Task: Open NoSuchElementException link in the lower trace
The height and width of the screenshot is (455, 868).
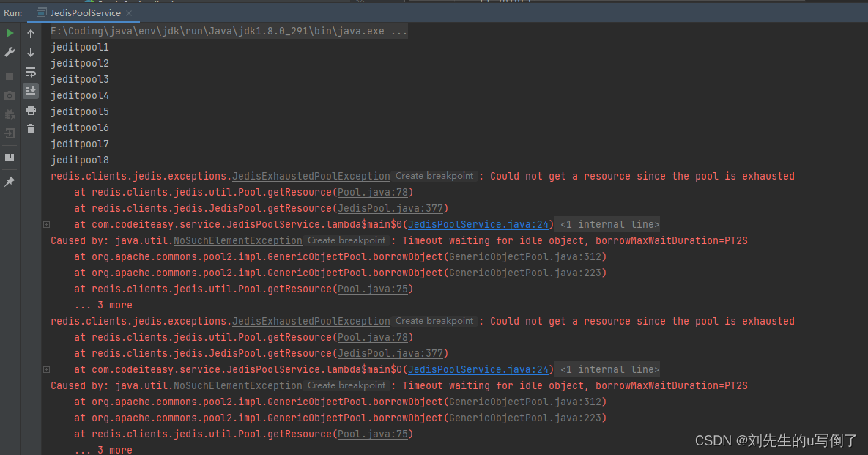Action: [x=238, y=385]
